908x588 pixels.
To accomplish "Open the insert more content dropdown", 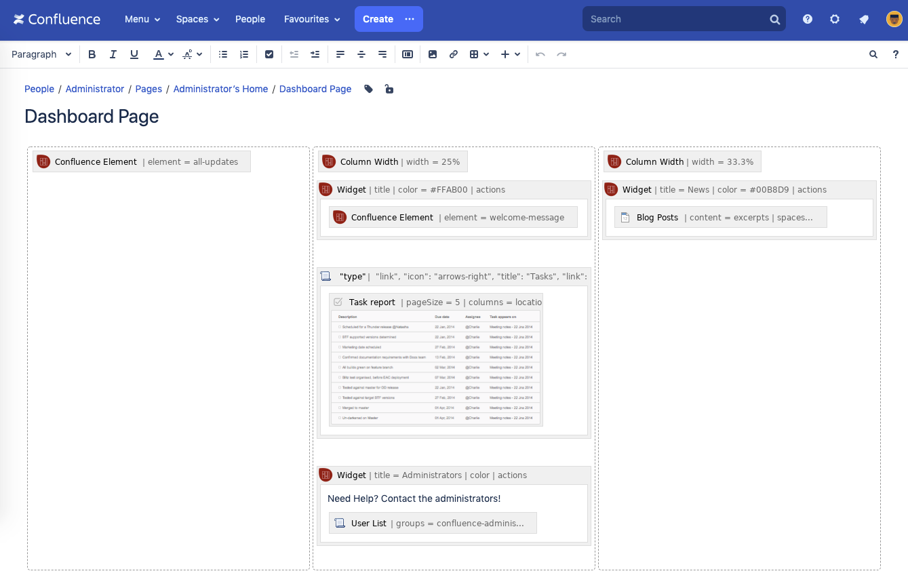I will (511, 54).
